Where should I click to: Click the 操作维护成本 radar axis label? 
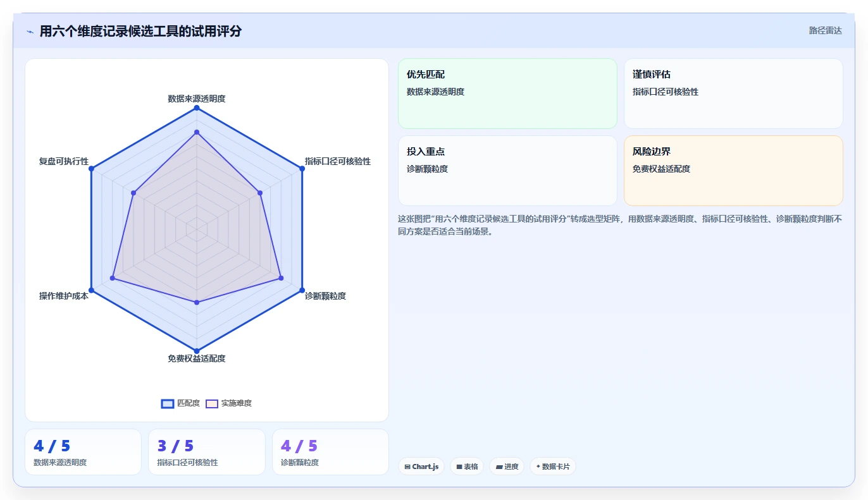[x=64, y=296]
